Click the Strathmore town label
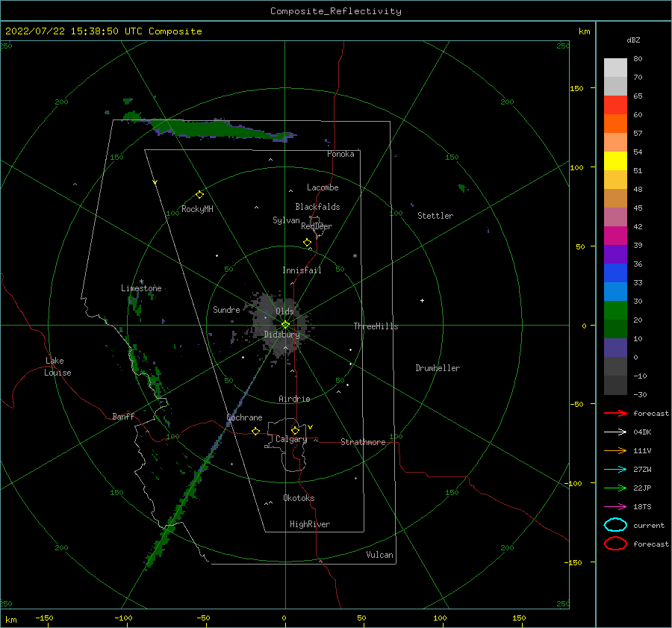672x628 pixels. [x=363, y=442]
